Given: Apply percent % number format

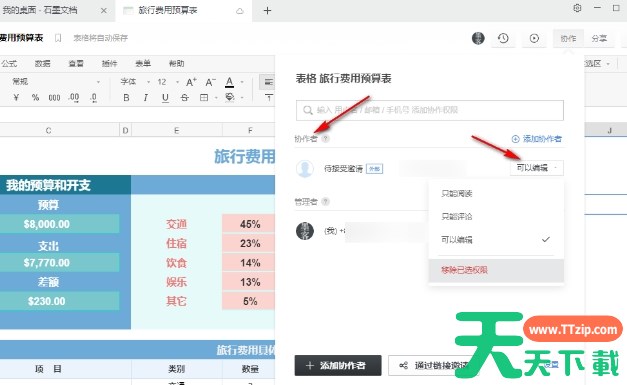Looking at the screenshot, I should tap(36, 98).
